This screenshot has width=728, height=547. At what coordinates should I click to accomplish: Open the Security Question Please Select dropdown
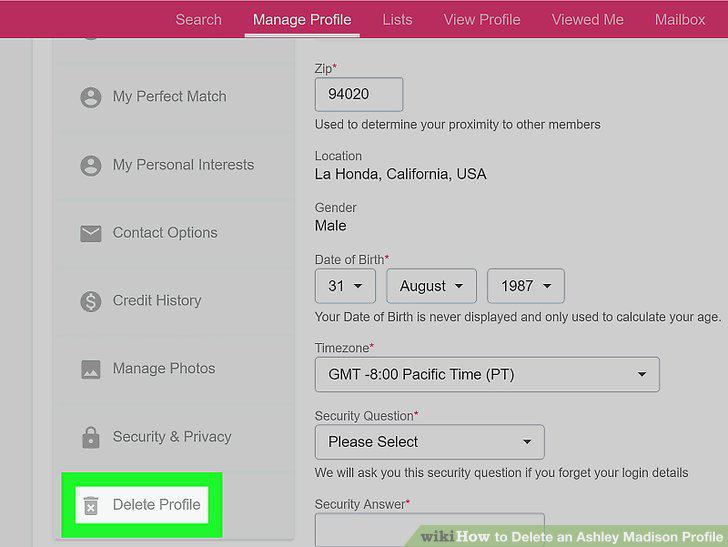pos(429,442)
